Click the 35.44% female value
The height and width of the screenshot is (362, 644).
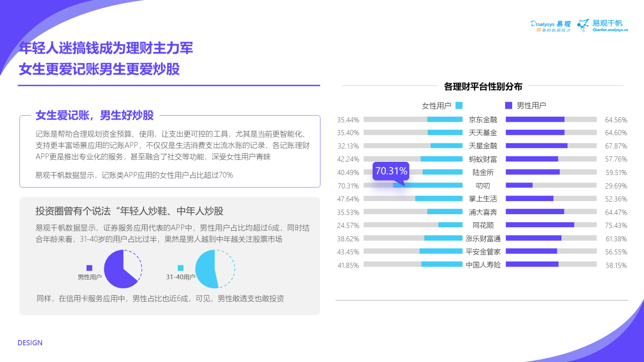click(x=348, y=120)
